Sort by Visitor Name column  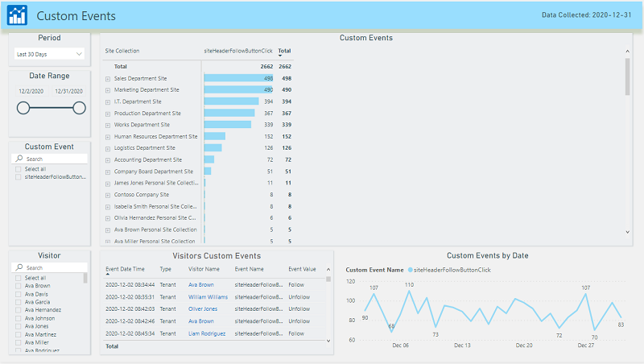(x=204, y=269)
